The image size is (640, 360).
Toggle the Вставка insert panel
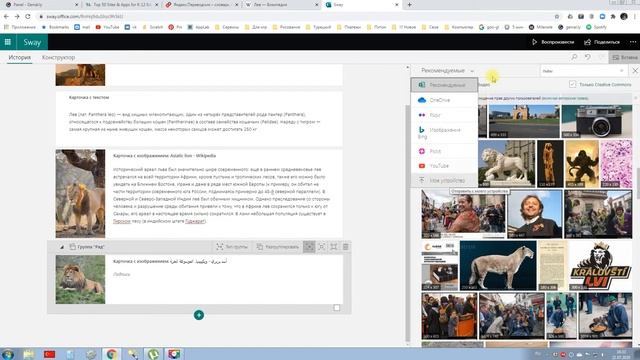[624, 58]
